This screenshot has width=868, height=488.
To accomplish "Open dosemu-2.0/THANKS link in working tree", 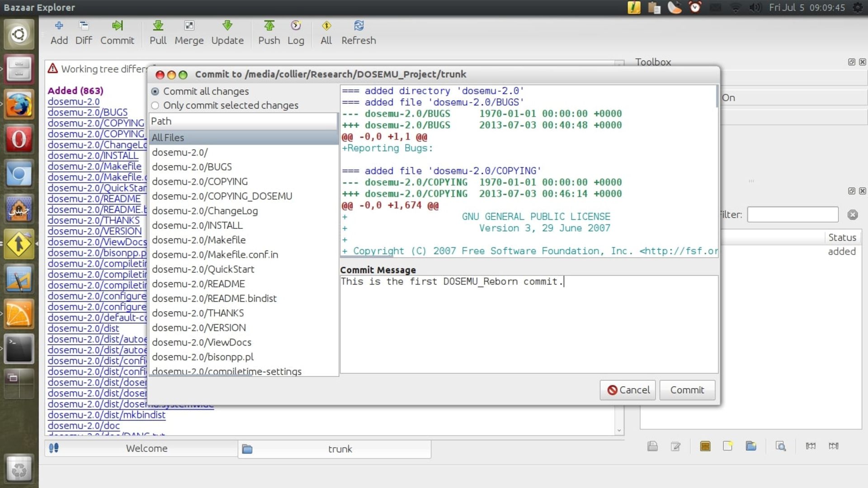I will 94,221.
